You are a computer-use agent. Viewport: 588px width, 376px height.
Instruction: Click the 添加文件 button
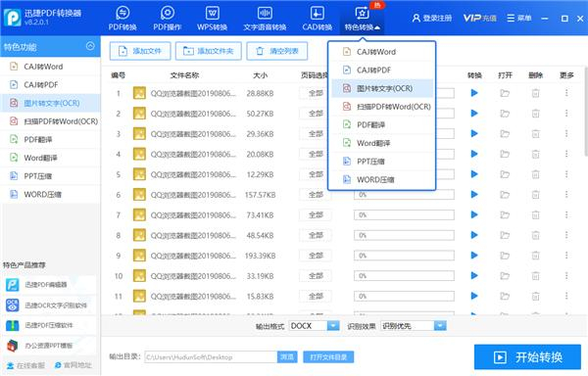coord(140,51)
